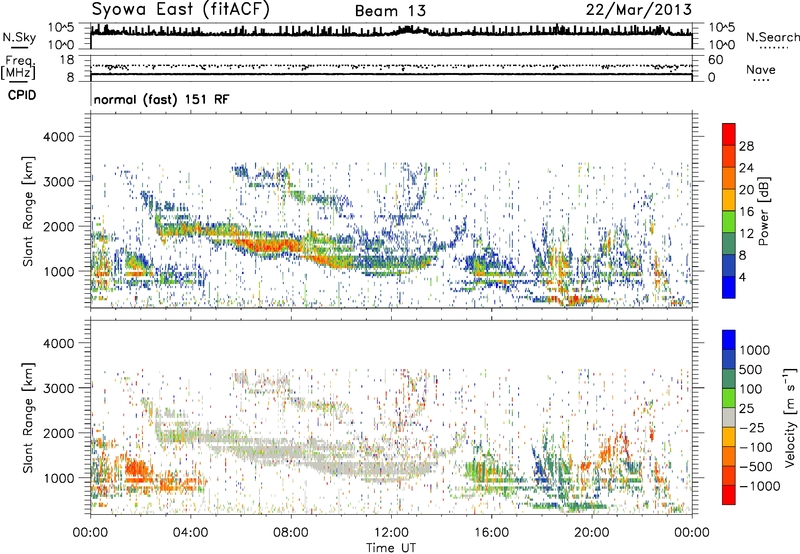Click the gray band in velocity colorbar
Screen dimensions: 800x554
click(729, 417)
